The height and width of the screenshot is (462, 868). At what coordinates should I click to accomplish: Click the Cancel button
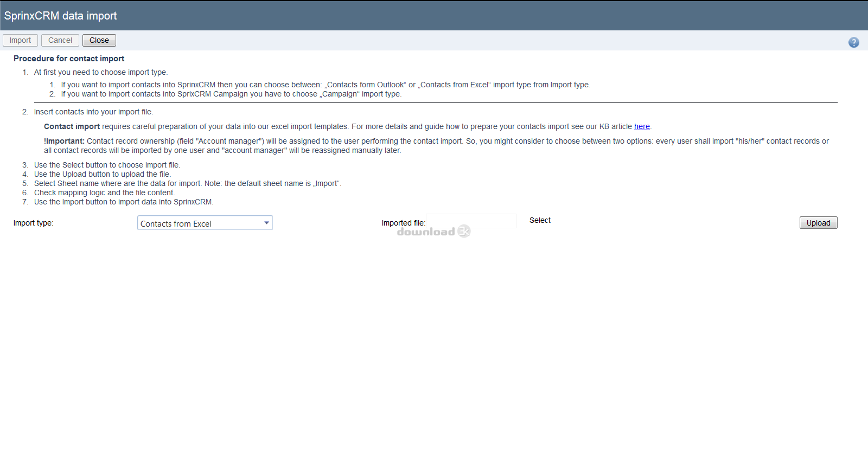60,41
